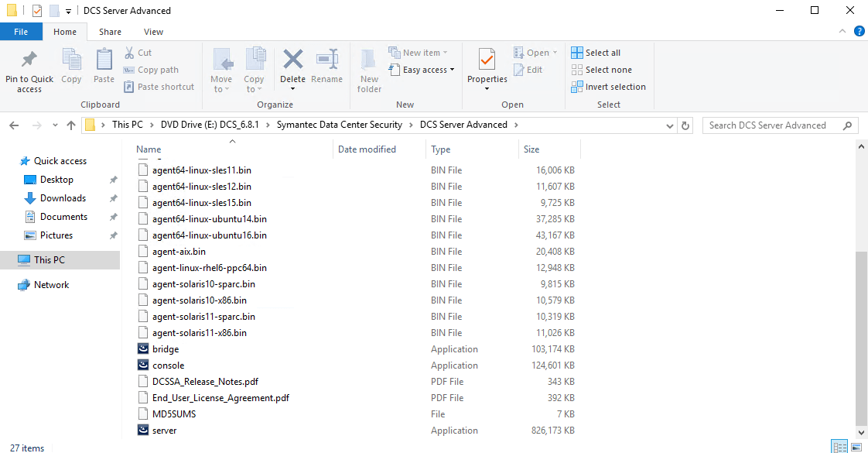868x453 pixels.
Task: Select the server application file
Action: [165, 431]
